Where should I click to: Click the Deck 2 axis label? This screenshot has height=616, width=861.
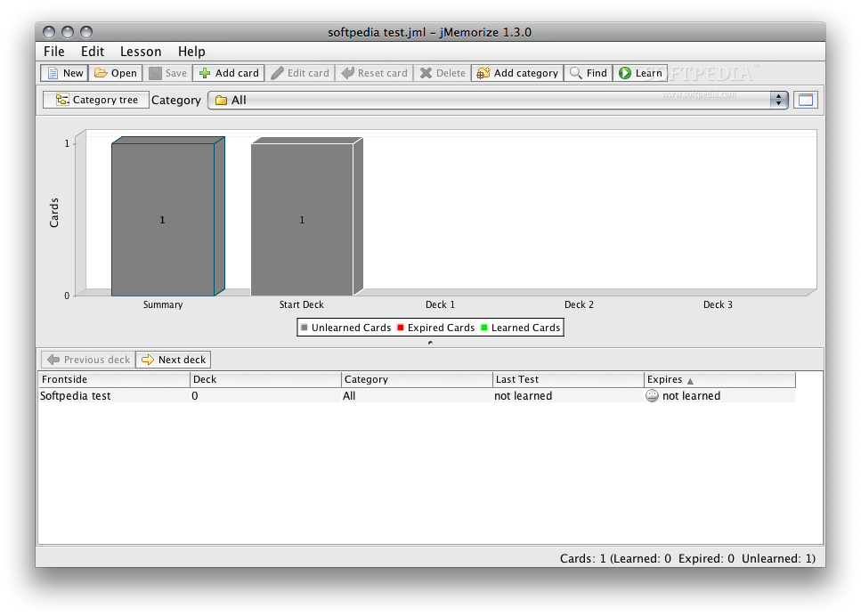pos(579,304)
